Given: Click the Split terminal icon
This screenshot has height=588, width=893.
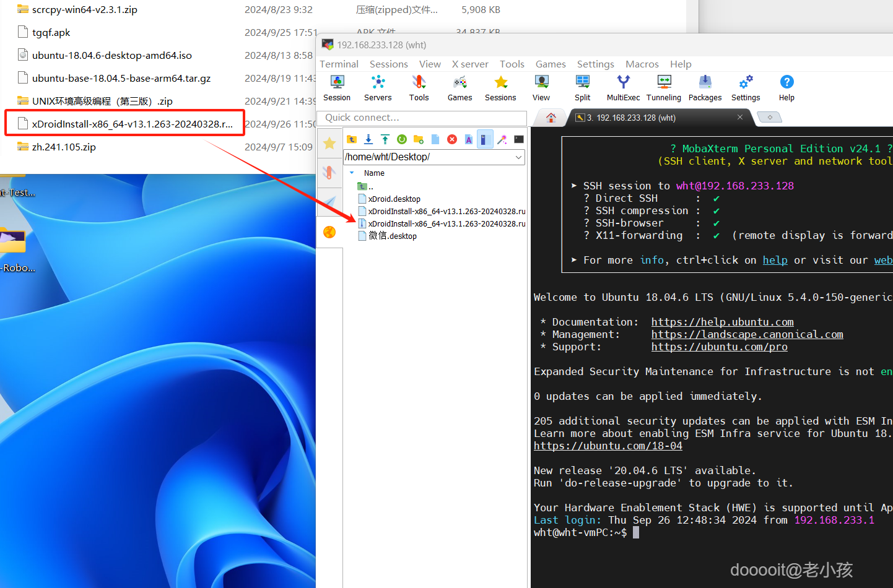Looking at the screenshot, I should 582,88.
